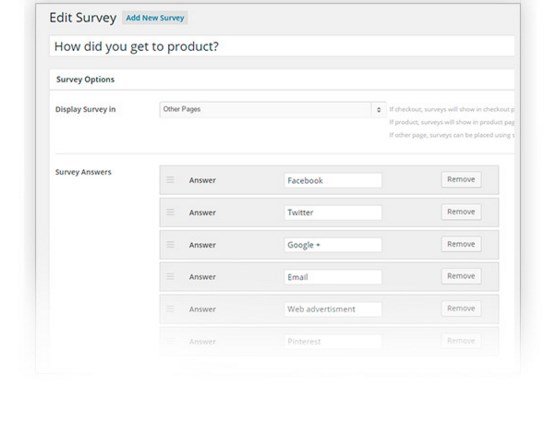The image size is (548, 428).
Task: Click the dropdown arrows on Other Pages select
Action: [378, 110]
